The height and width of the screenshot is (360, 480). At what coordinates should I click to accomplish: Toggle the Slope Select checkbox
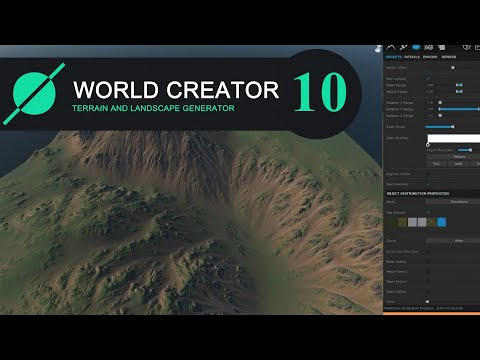pyautogui.click(x=428, y=282)
